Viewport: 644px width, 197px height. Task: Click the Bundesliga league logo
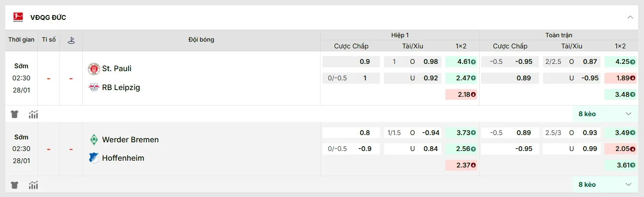pos(17,17)
